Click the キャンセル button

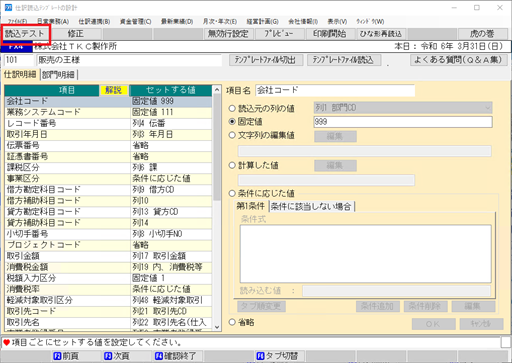click(481, 324)
